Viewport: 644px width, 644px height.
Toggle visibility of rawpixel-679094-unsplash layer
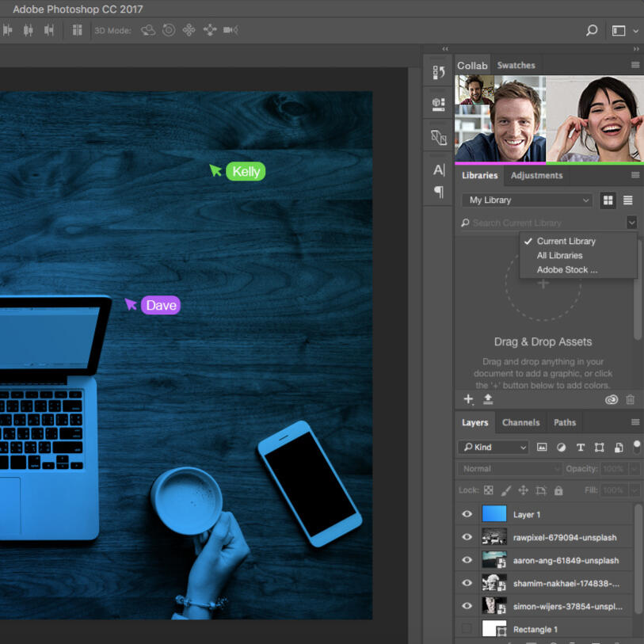pyautogui.click(x=467, y=537)
